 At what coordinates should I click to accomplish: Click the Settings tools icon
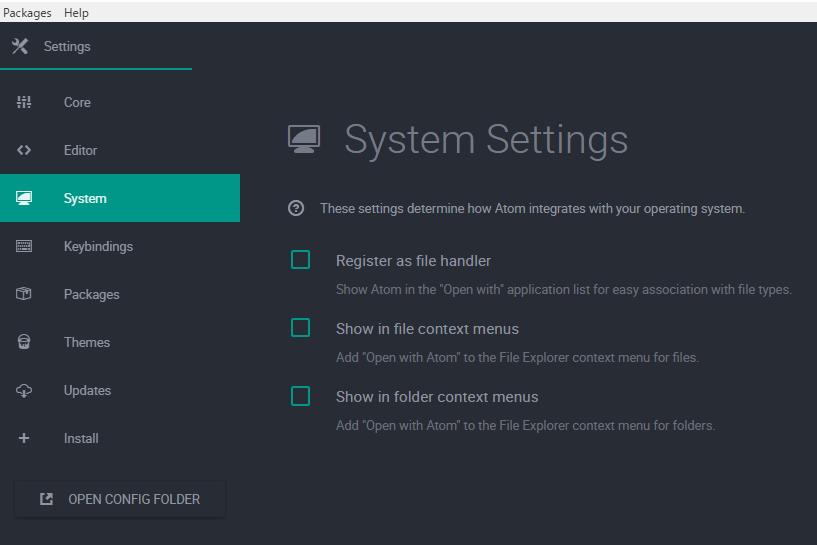[x=20, y=46]
